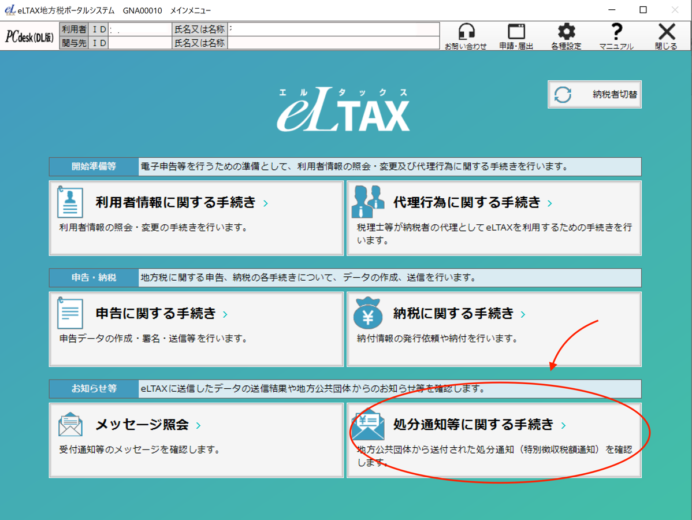The height and width of the screenshot is (520, 692).
Task: Open 代理行為に関する手続き
Action: pos(494,218)
